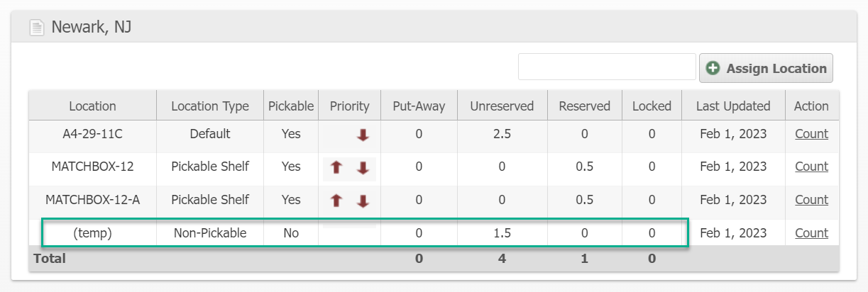Select the (temp) location cell
The height and width of the screenshot is (292, 868).
(x=92, y=233)
